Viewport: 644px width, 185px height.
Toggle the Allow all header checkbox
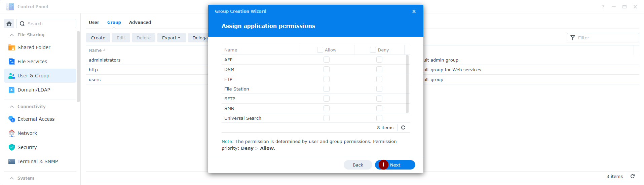click(320, 50)
